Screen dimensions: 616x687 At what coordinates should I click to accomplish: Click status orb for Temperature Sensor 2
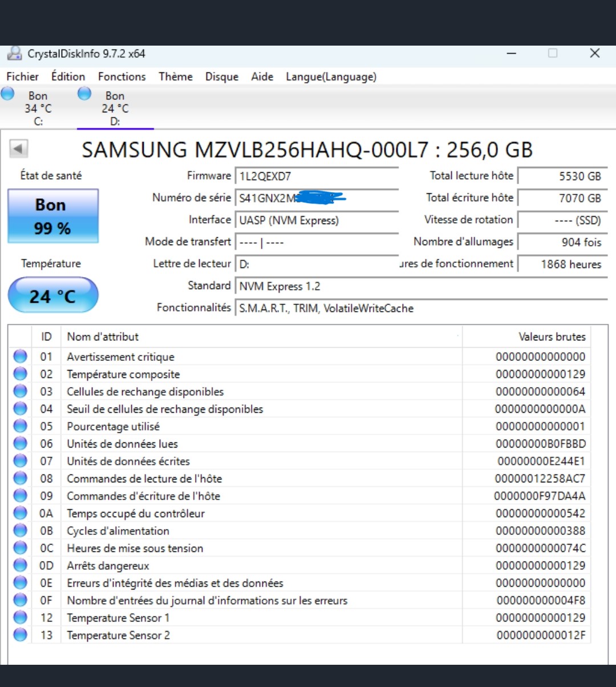(21, 635)
